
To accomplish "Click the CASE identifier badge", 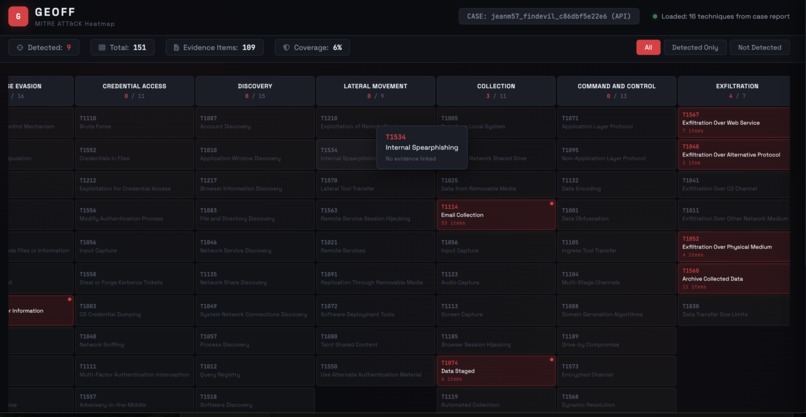I will [549, 16].
